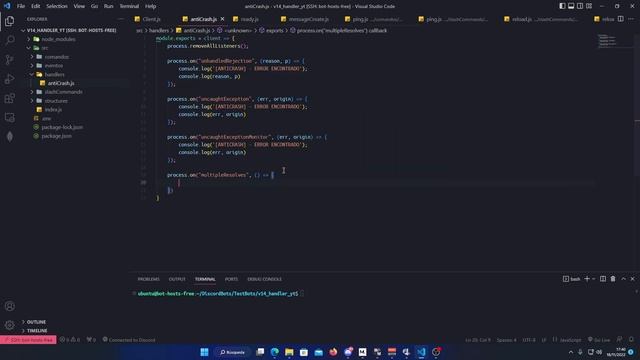
Task: Show the DEBUG CONSOLE panel tab
Action: pos(264,279)
